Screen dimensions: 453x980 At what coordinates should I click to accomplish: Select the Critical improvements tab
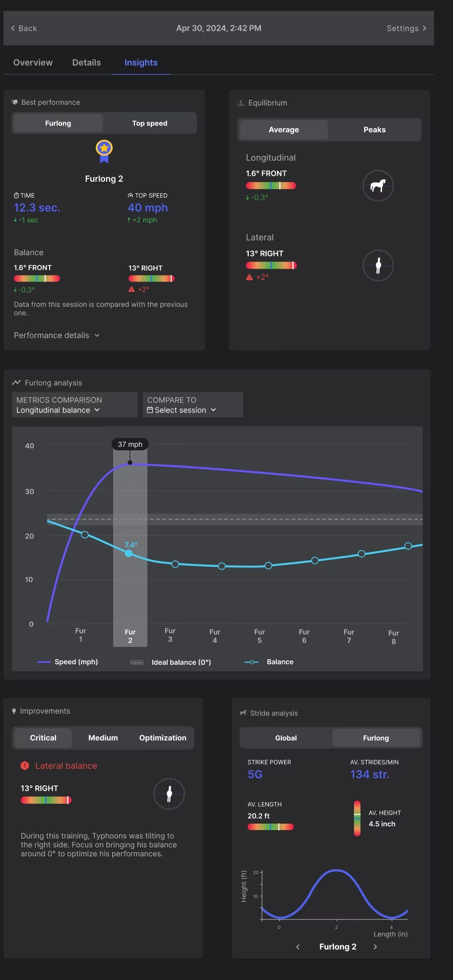coord(43,738)
